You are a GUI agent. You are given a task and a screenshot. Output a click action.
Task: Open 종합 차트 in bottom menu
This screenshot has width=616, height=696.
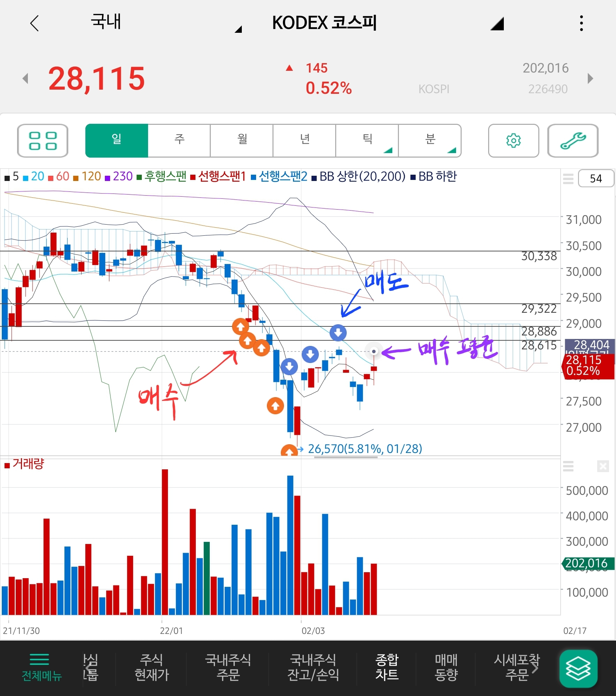[387, 667]
